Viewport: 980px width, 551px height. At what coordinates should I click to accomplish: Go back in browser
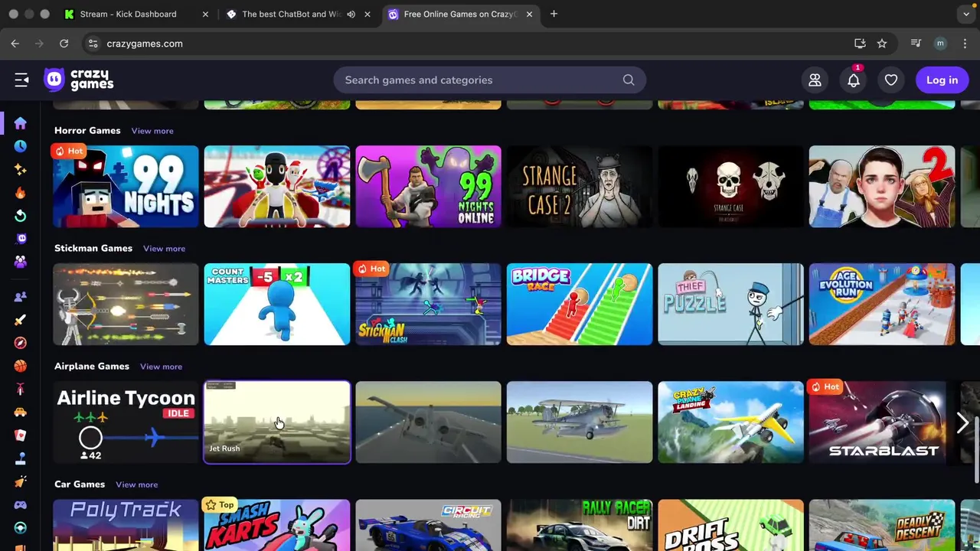pyautogui.click(x=15, y=44)
